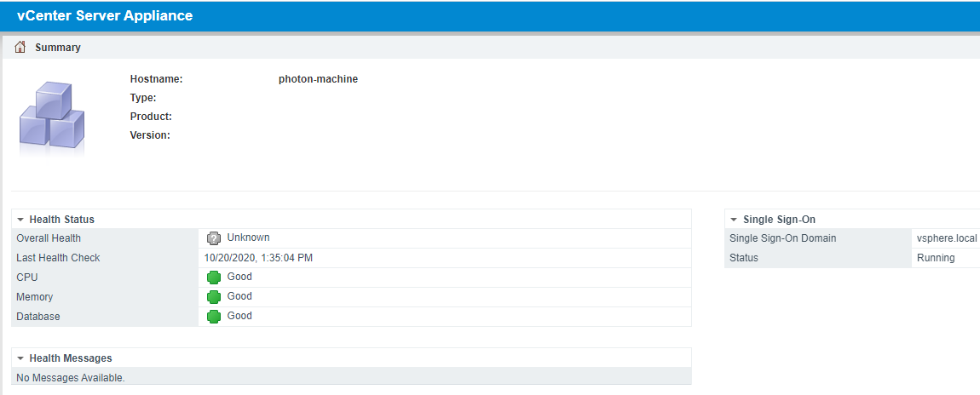Click the Good value in Memory row
This screenshot has height=395, width=980.
[x=240, y=295]
